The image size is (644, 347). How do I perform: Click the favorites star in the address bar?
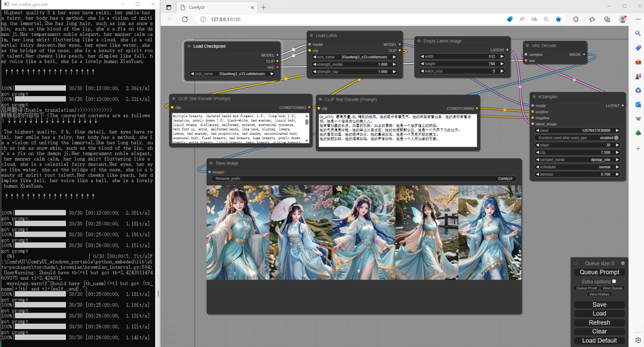[x=558, y=19]
